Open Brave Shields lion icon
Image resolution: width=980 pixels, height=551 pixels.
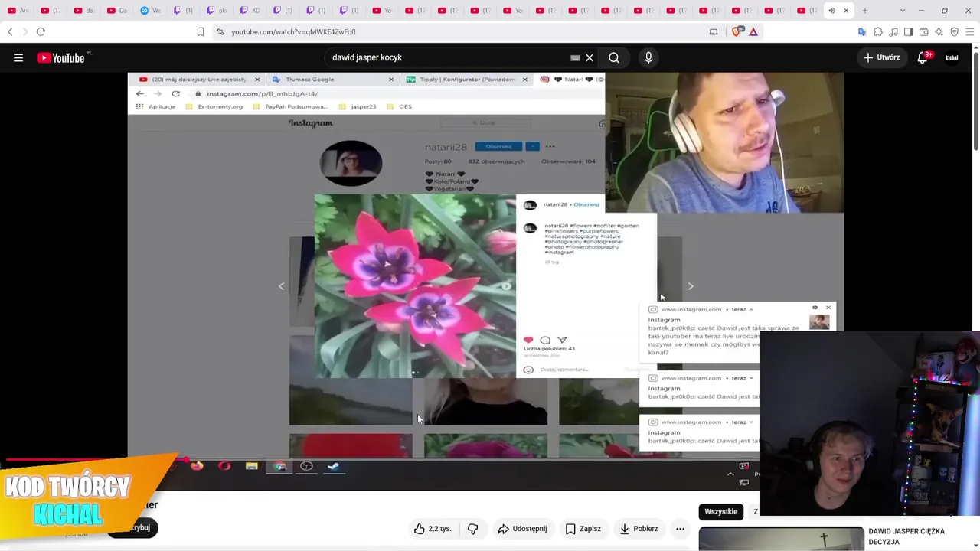(x=738, y=31)
